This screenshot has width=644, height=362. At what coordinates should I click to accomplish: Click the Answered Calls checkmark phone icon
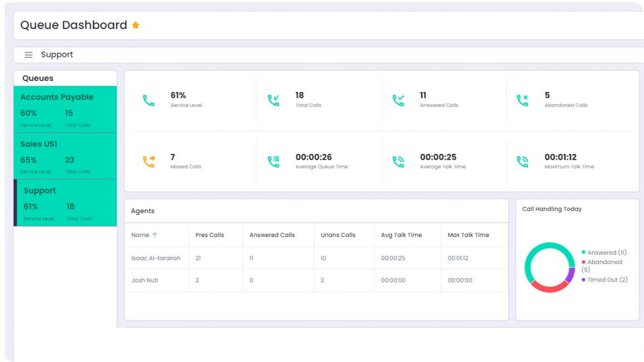pyautogui.click(x=398, y=101)
